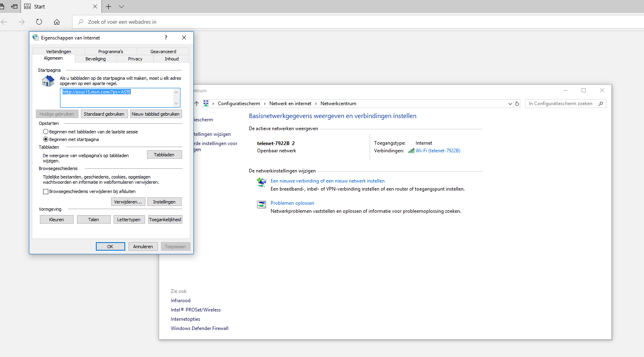
Task: Expand breadcrumb arrow after 'Netwerk en internet'
Action: pos(316,104)
